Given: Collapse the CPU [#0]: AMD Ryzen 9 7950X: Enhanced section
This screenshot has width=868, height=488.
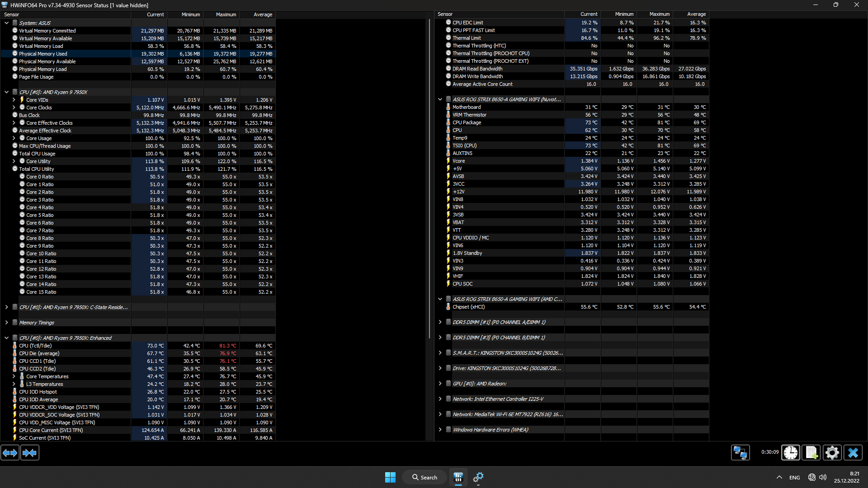Looking at the screenshot, I should (6, 338).
